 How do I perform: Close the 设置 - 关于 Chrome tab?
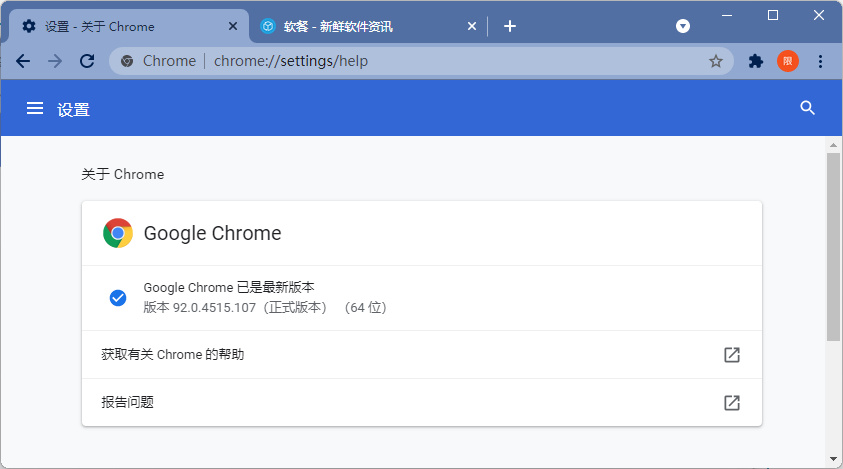coord(234,26)
